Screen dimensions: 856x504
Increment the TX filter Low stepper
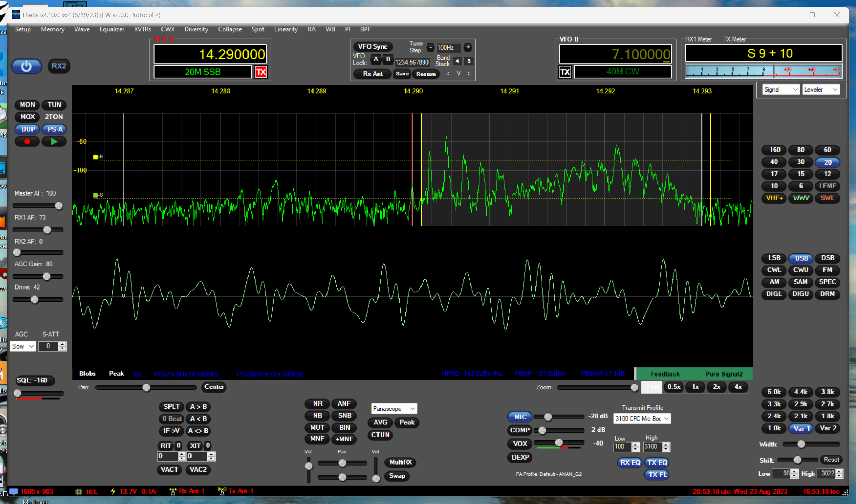636,444
